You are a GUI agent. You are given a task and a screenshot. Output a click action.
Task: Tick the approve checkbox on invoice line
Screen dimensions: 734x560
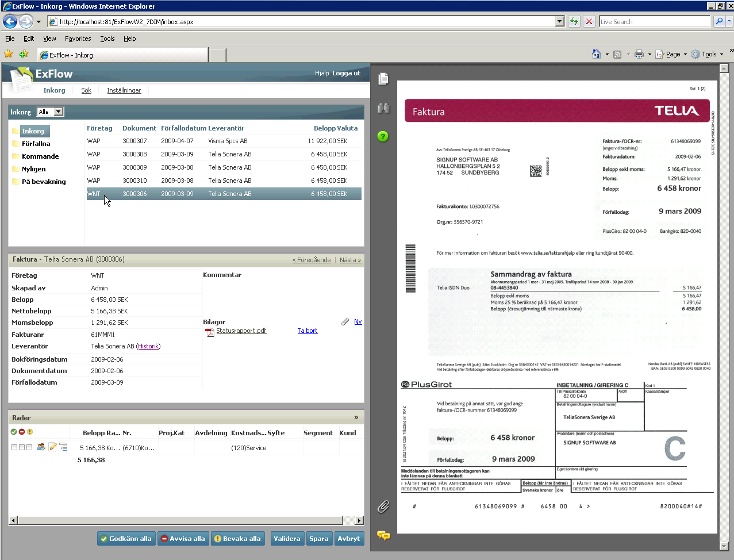(x=14, y=447)
